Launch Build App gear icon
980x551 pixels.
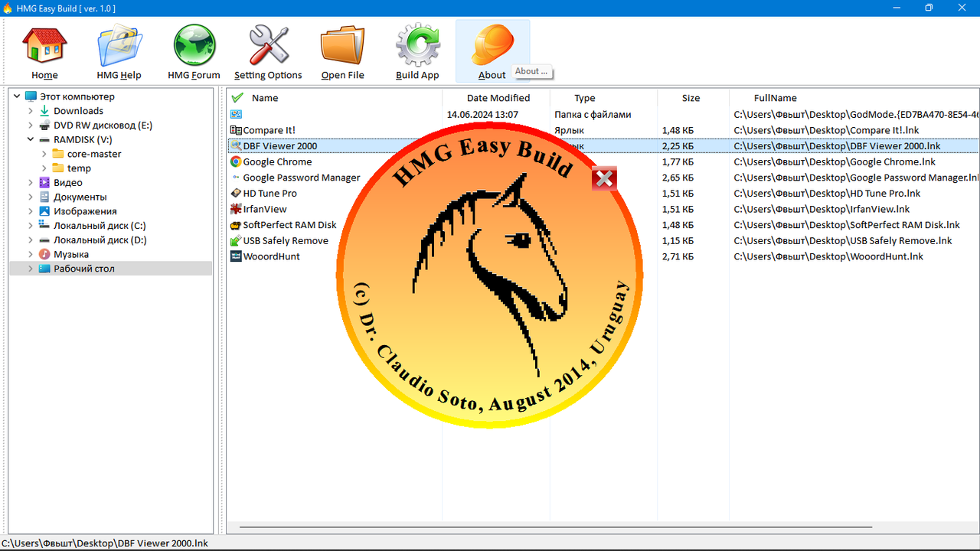[417, 45]
